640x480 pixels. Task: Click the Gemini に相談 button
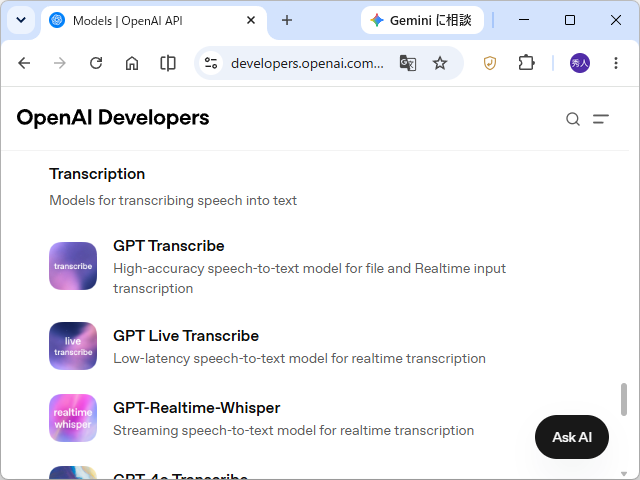coord(422,20)
